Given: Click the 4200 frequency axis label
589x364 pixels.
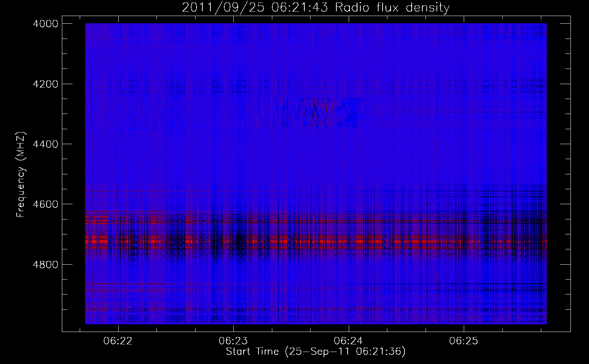Looking at the screenshot, I should (x=46, y=84).
